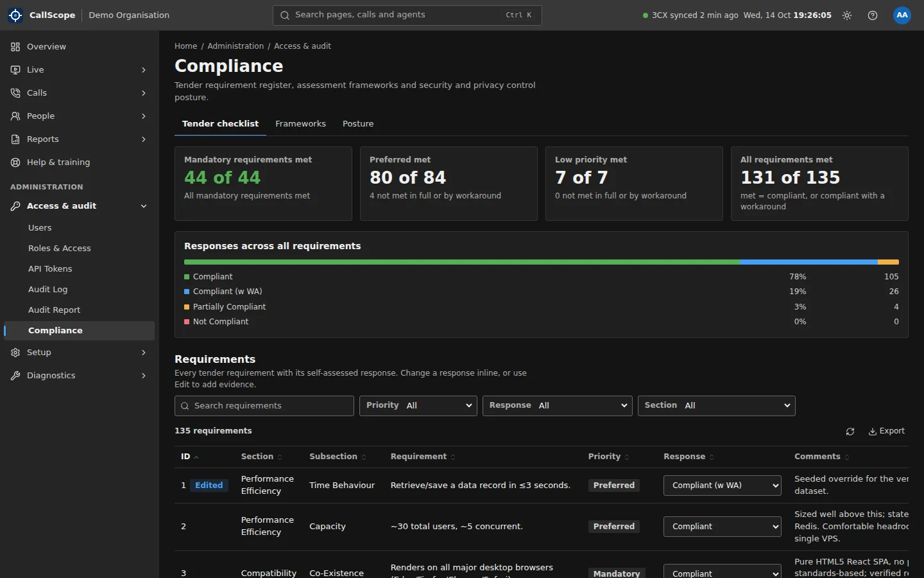Switch to the Posture tab
This screenshot has width=924, height=578.
click(358, 123)
